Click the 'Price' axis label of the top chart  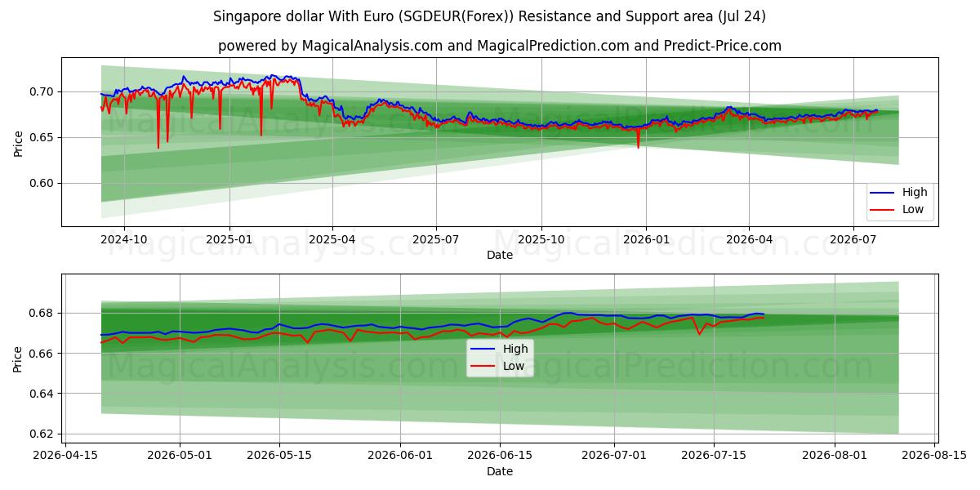(x=18, y=141)
